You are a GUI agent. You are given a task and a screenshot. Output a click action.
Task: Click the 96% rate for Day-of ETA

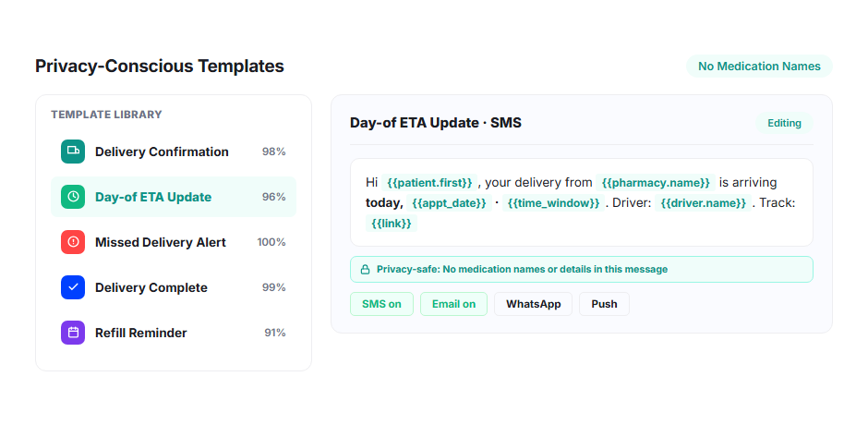274,198
